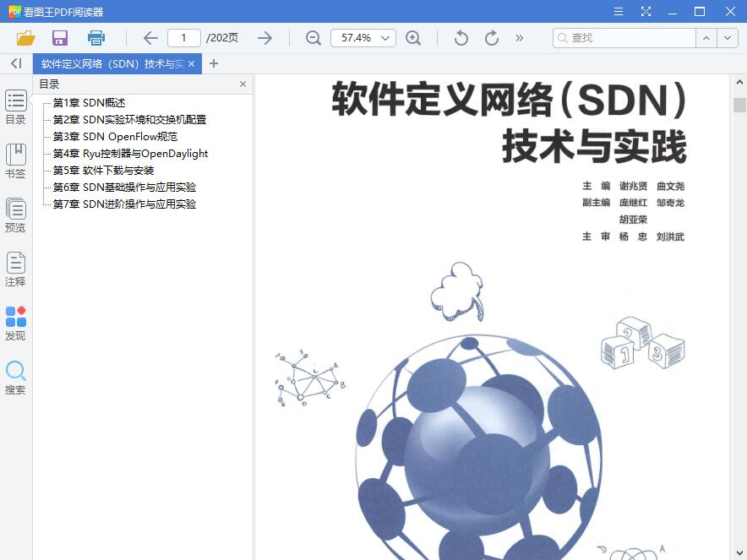Expand hidden toolbar tools with the chevron
This screenshot has width=747, height=560.
tap(519, 37)
